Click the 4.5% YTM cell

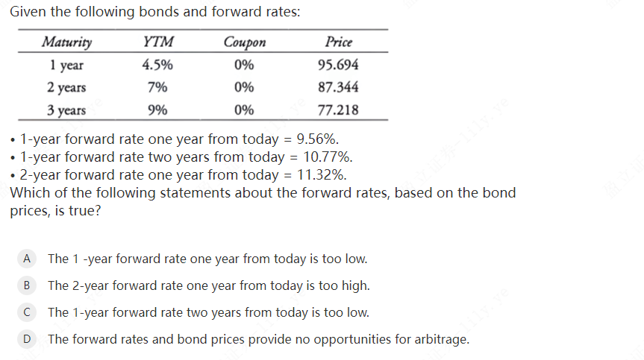157,65
